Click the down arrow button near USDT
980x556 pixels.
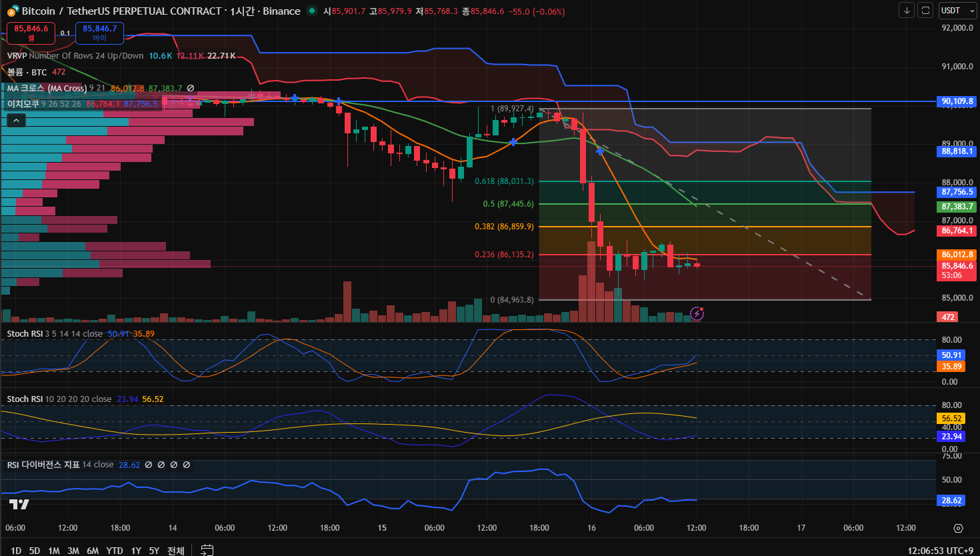coord(906,10)
